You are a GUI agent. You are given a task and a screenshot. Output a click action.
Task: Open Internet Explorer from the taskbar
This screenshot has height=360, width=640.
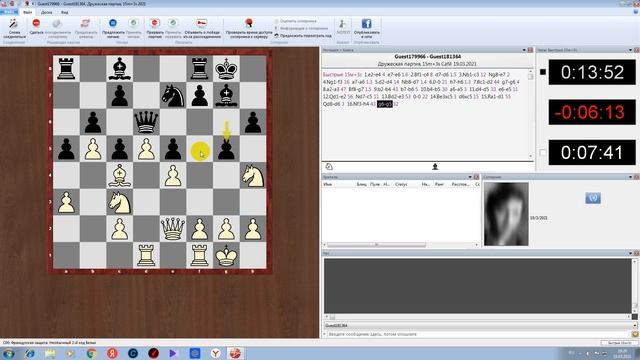click(x=29, y=353)
